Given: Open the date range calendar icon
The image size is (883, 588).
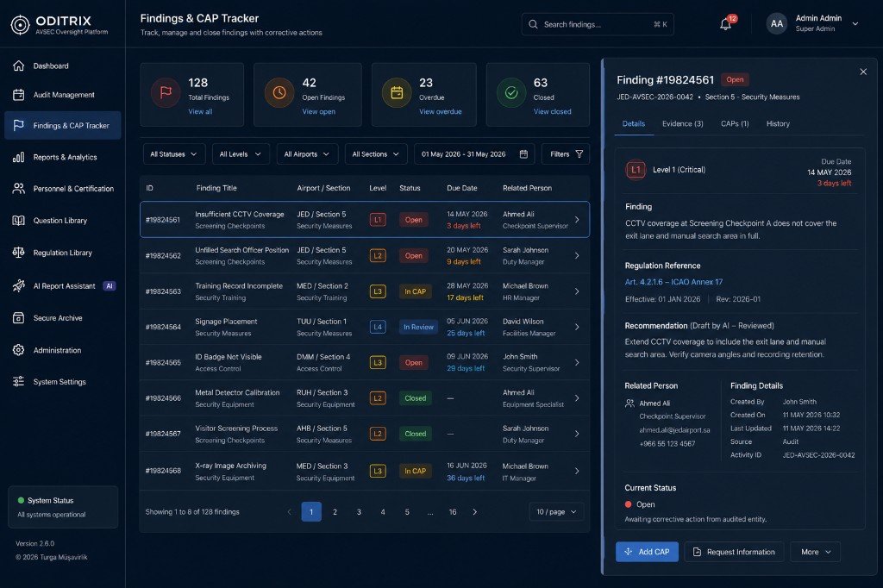Looking at the screenshot, I should coord(523,154).
